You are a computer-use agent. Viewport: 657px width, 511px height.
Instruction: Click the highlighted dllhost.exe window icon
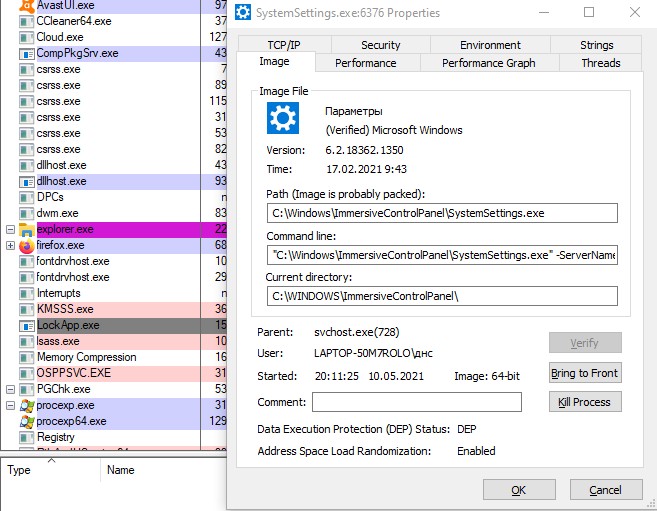point(26,182)
